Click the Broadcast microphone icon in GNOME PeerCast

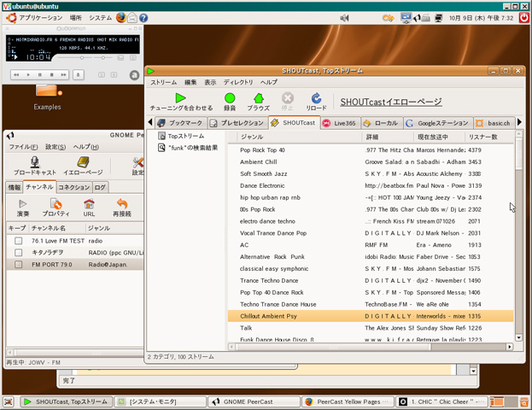pyautogui.click(x=35, y=162)
